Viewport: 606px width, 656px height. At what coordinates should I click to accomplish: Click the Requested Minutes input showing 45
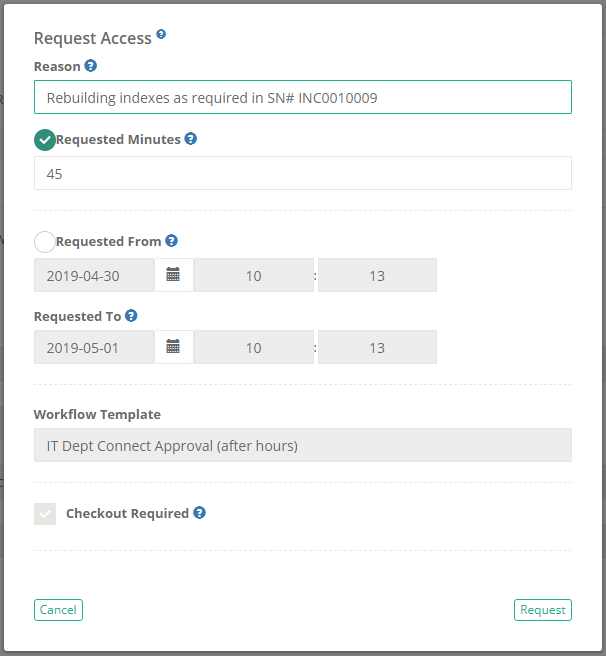pyautogui.click(x=302, y=173)
